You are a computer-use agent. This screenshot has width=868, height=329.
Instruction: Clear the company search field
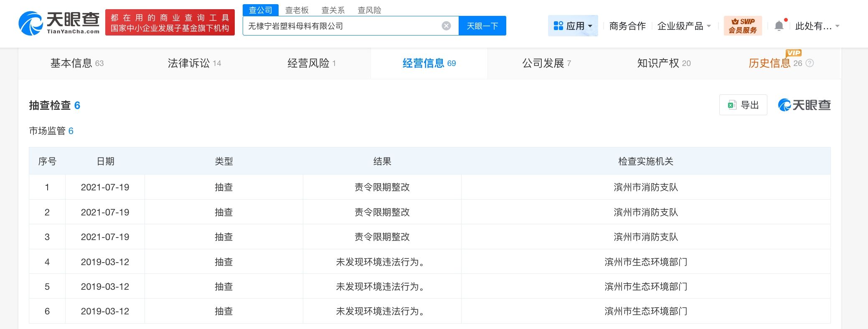(446, 26)
